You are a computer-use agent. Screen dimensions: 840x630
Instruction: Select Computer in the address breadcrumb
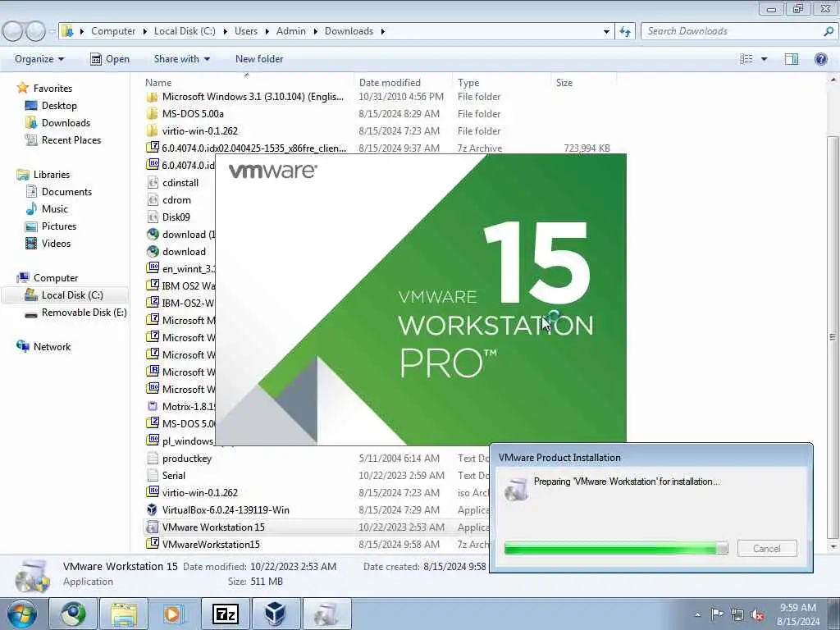pyautogui.click(x=113, y=31)
